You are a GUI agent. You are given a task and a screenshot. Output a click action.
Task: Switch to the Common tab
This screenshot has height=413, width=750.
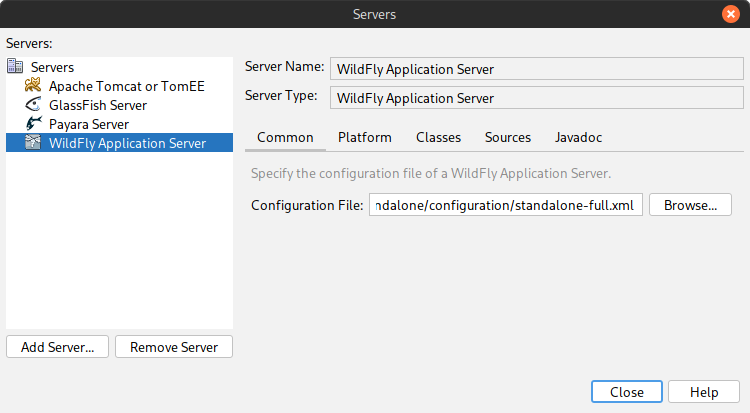point(285,137)
